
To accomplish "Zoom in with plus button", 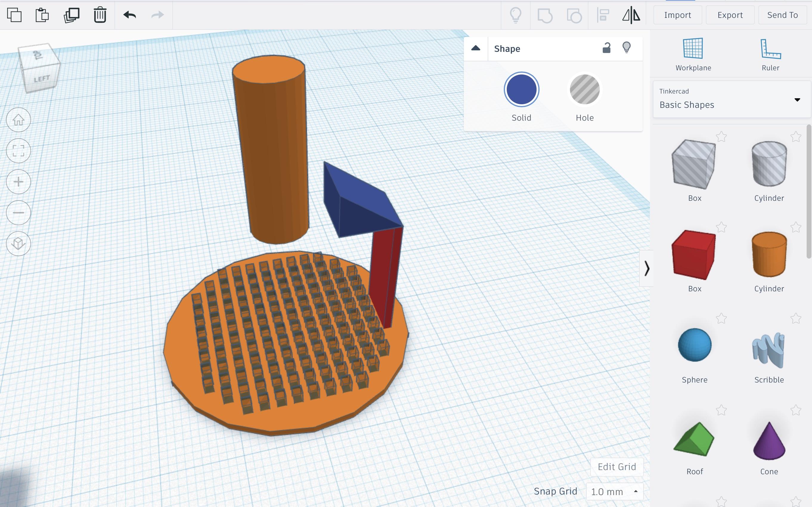I will [x=18, y=181].
